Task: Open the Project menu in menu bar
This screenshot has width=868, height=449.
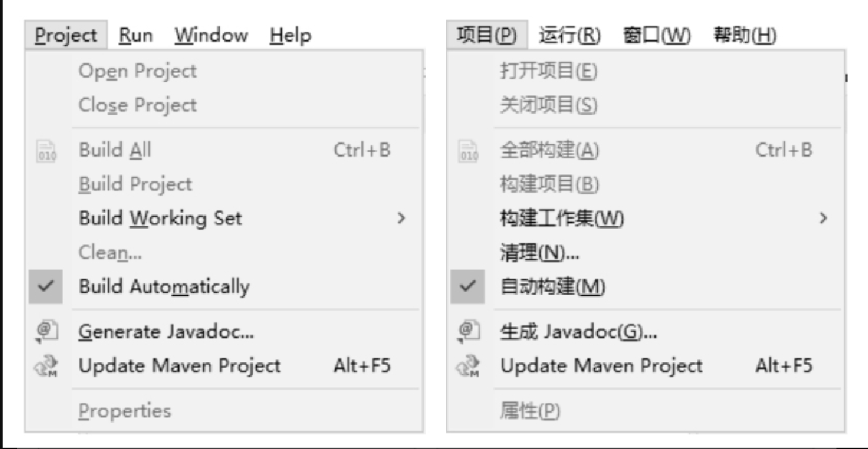Action: [x=66, y=35]
